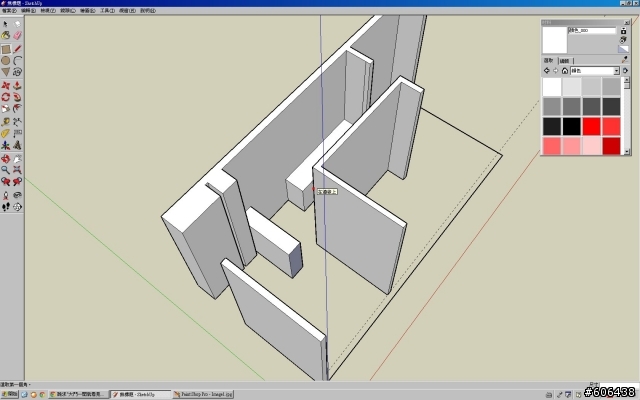Choose the Walk footprints tool
Screen dimensions: 640x400
point(5,207)
